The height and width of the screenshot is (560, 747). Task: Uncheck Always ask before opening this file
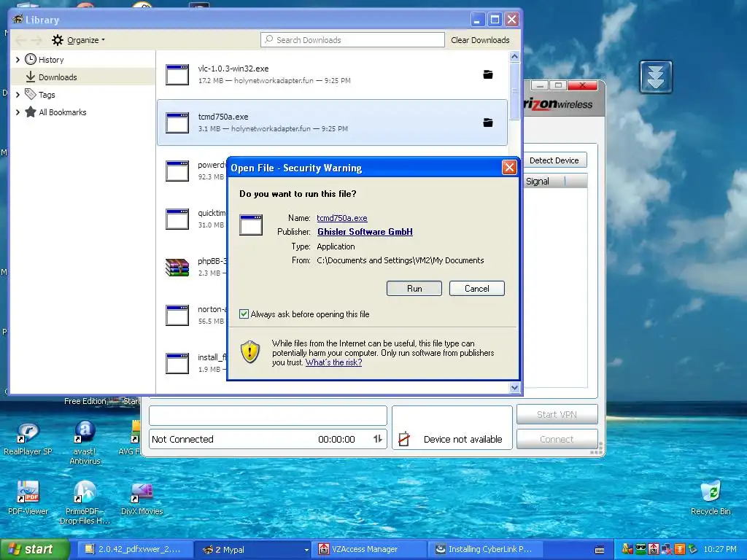click(x=244, y=314)
